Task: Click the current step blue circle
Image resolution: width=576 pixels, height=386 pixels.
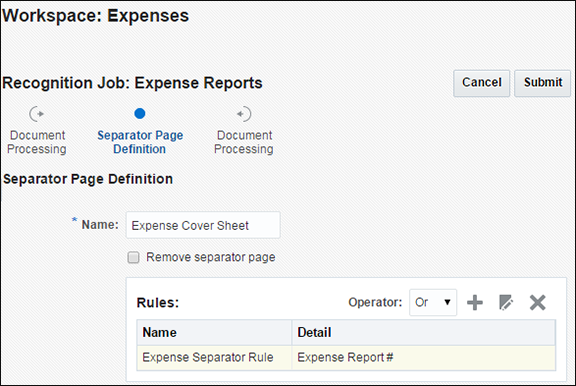Action: [x=140, y=114]
